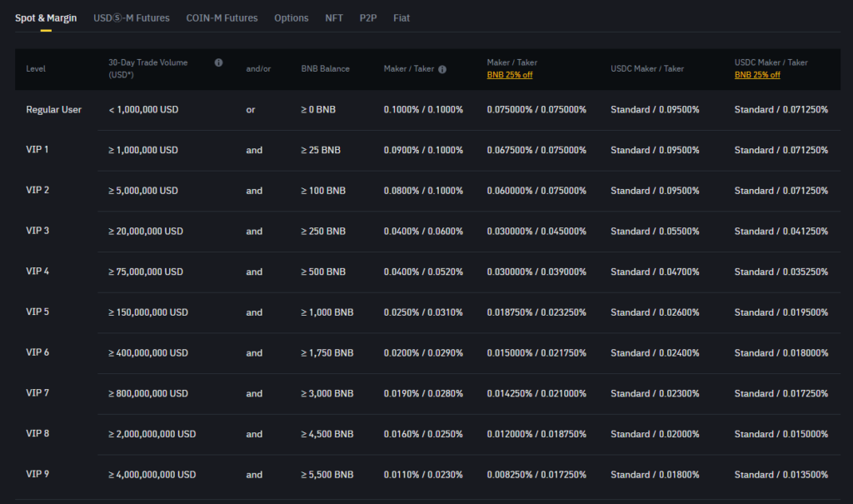Click the BNB Balance column header
Viewport: 853px width, 504px height.
pyautogui.click(x=325, y=68)
